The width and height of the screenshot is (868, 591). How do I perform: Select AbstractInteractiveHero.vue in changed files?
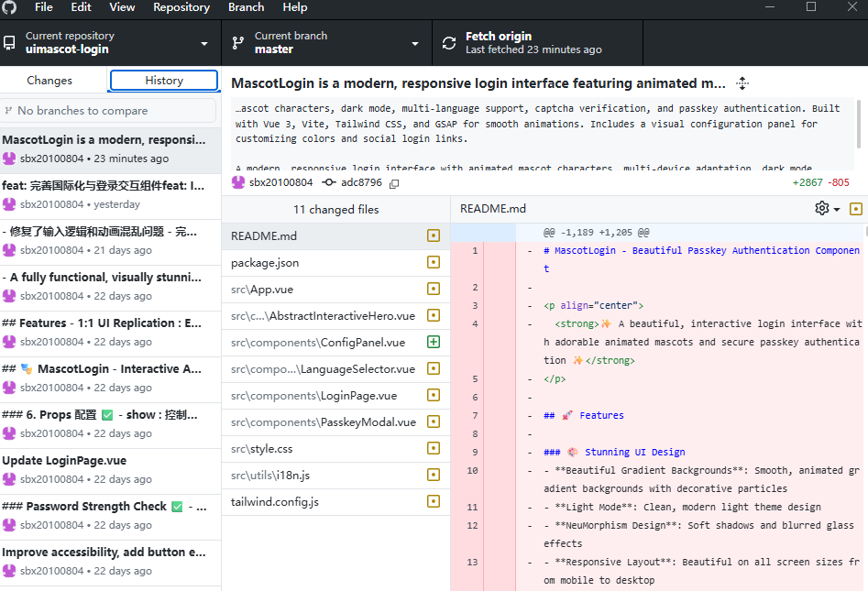click(336, 316)
